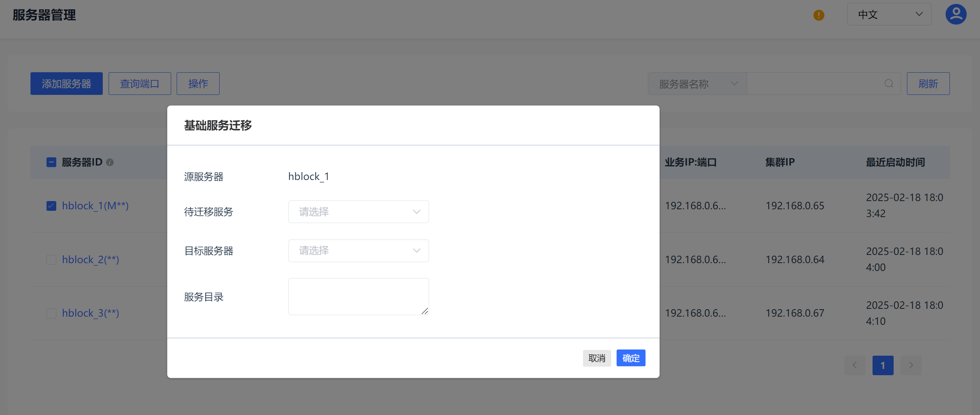Go to previous page arrow

click(x=855, y=365)
